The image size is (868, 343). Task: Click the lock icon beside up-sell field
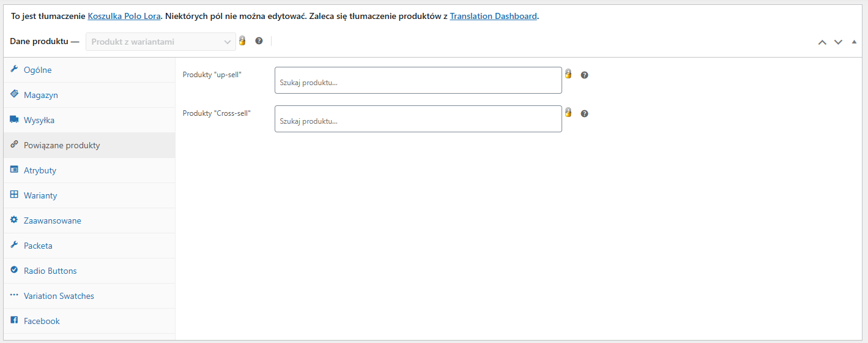coord(568,73)
